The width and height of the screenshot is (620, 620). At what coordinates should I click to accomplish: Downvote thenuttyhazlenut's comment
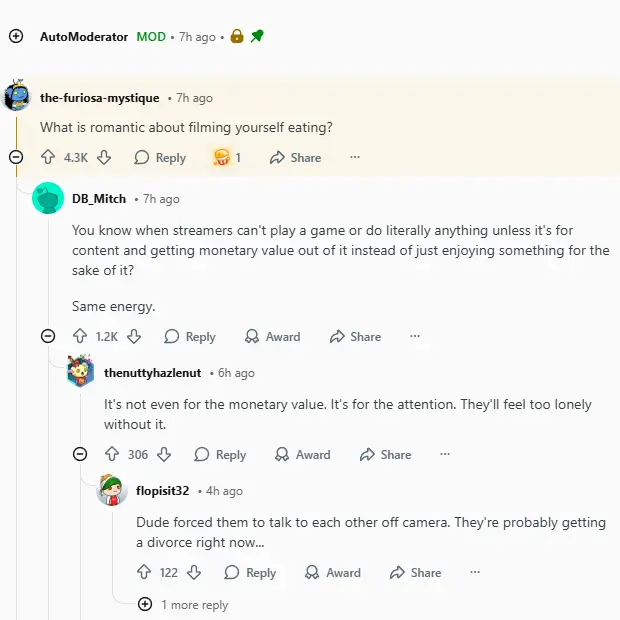coord(164,455)
